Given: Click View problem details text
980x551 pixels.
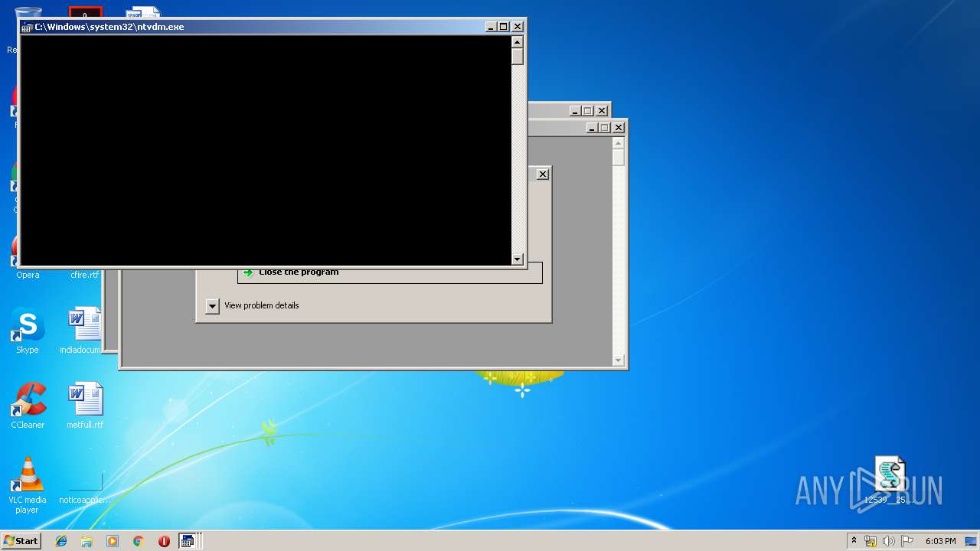Looking at the screenshot, I should click(261, 305).
